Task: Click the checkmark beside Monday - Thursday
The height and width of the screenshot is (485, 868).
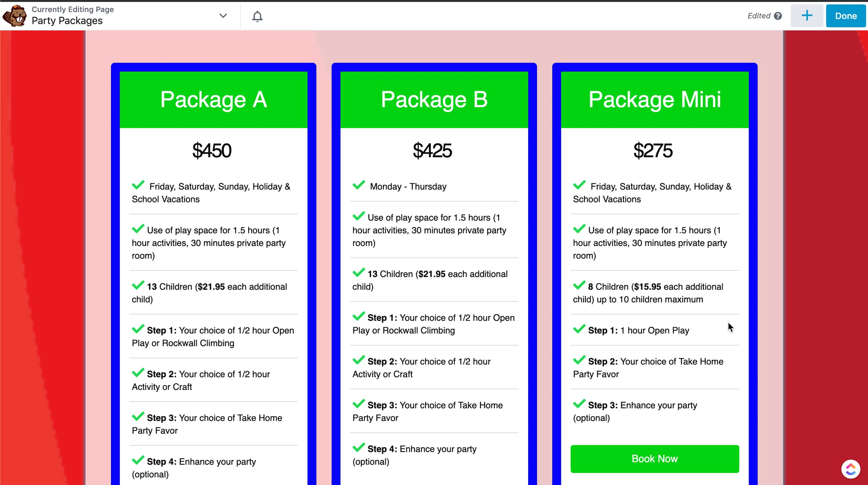Action: (359, 185)
